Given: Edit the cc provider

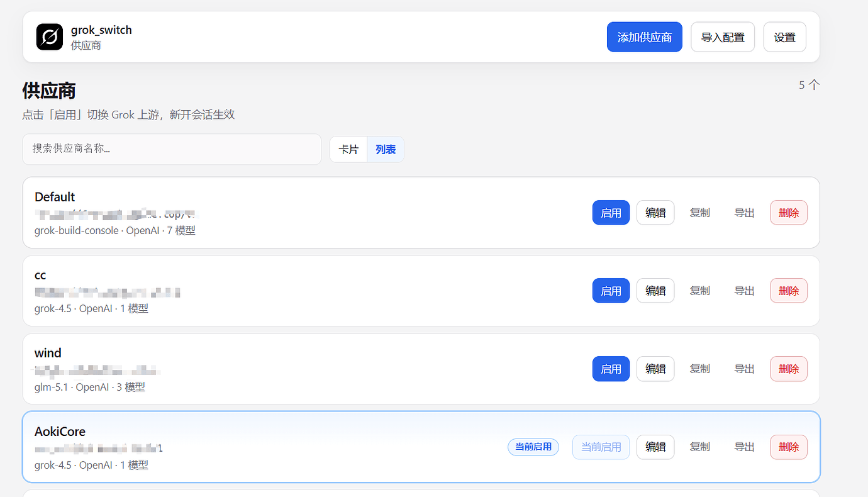Looking at the screenshot, I should click(655, 291).
